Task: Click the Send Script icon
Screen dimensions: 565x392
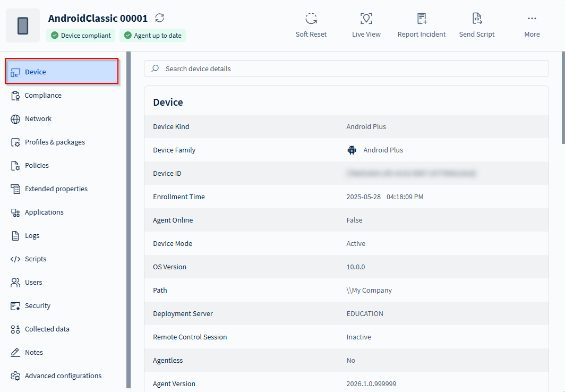Action: [x=477, y=19]
